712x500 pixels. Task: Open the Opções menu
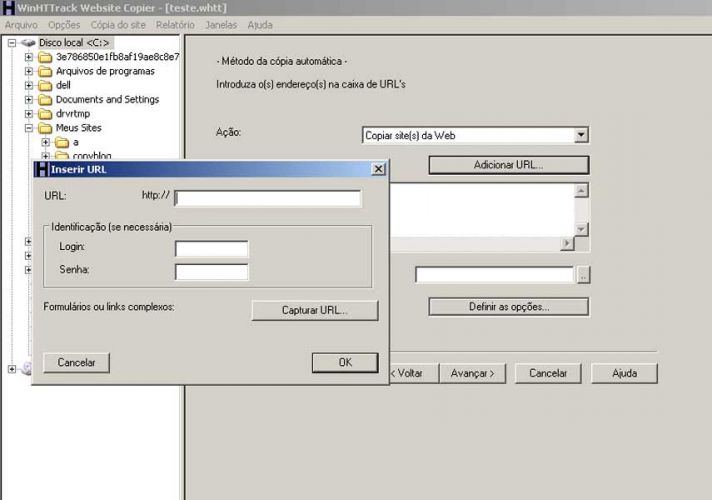click(x=64, y=25)
